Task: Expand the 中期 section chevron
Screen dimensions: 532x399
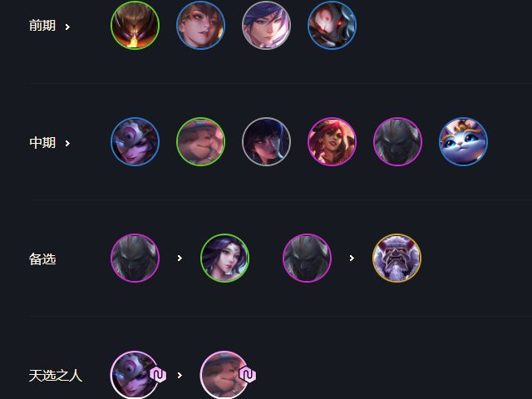Action: pyautogui.click(x=67, y=143)
